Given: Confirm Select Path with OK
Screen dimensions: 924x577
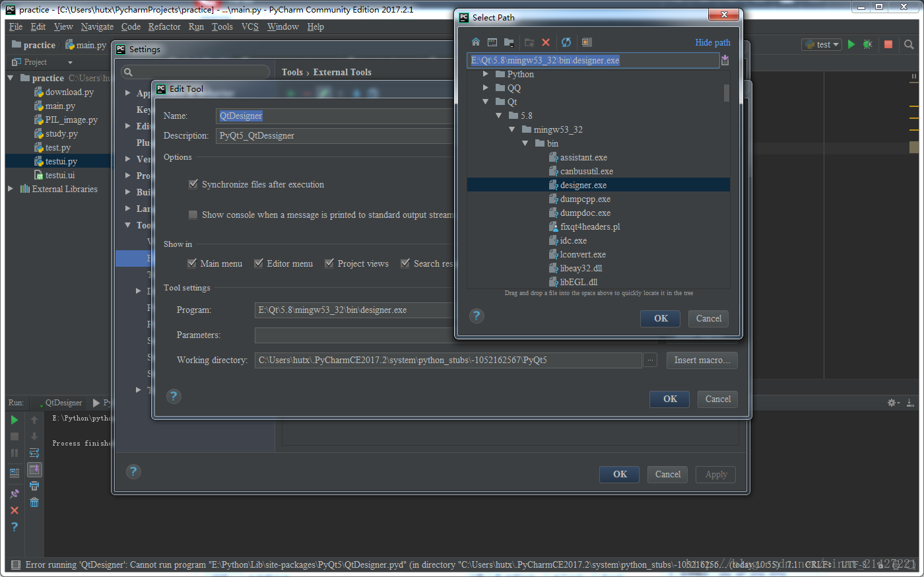Looking at the screenshot, I should pos(661,318).
